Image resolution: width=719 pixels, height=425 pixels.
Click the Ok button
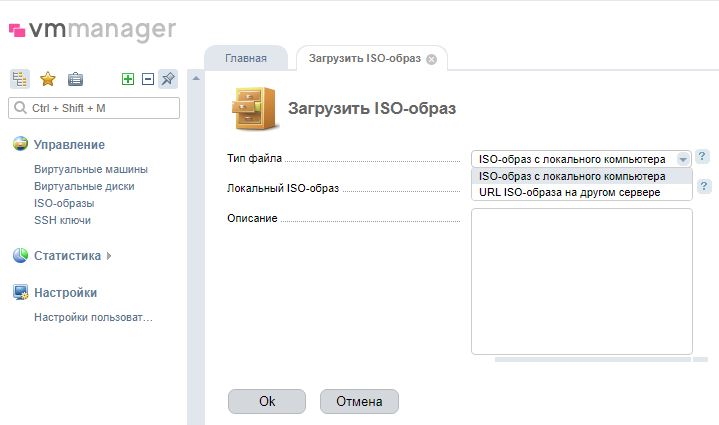tap(267, 401)
